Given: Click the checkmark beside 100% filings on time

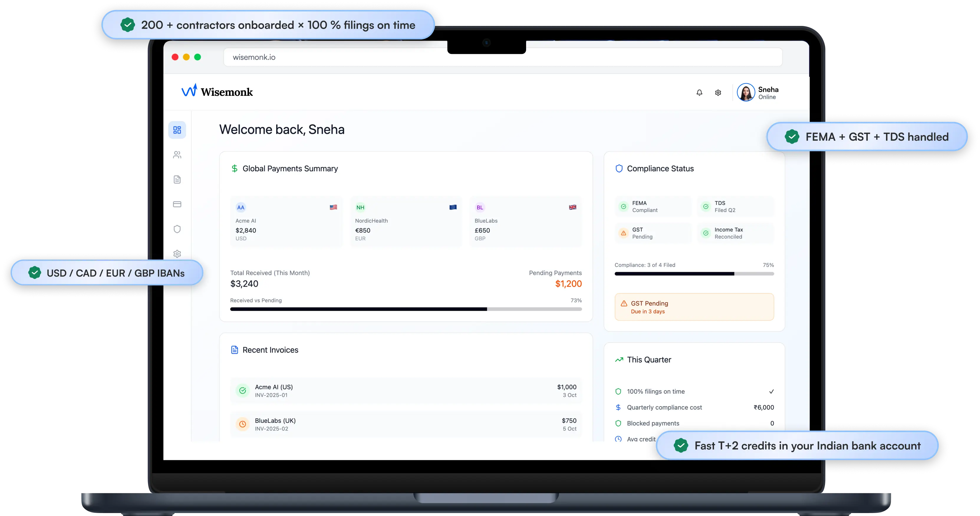Looking at the screenshot, I should (772, 391).
